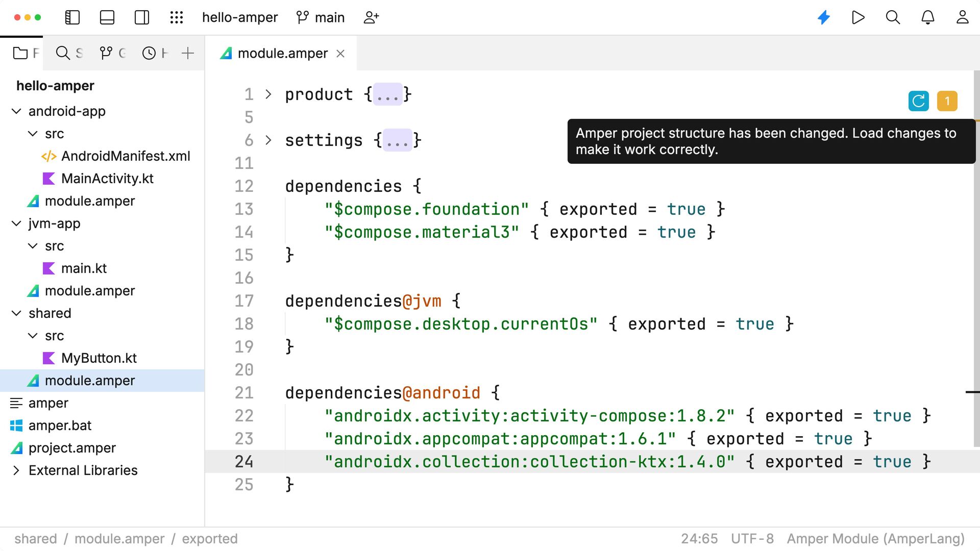This screenshot has width=980, height=551.
Task: Click the editor vertical scrollbar
Action: coord(976,259)
